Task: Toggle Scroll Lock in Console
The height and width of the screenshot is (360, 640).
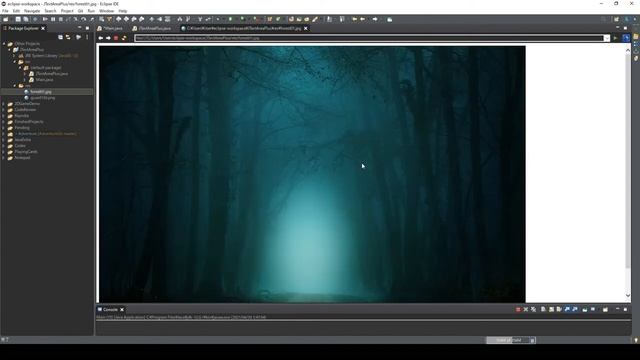Action: click(x=551, y=309)
